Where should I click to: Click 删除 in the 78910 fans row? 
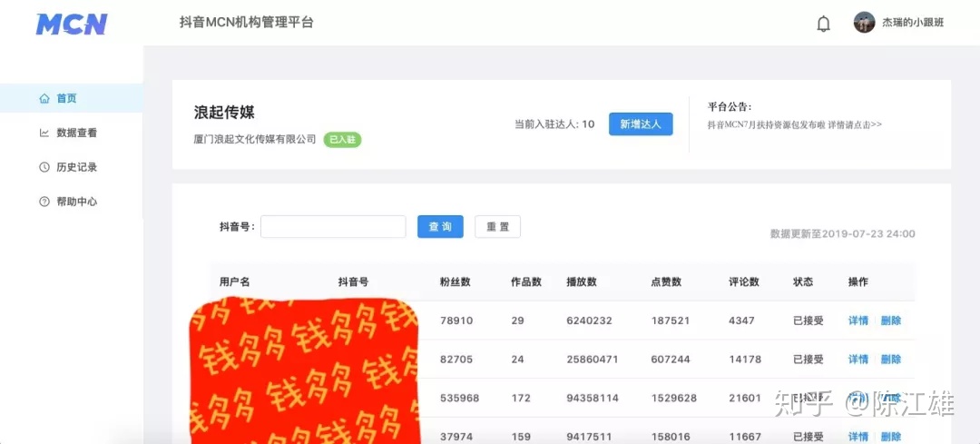(x=891, y=321)
